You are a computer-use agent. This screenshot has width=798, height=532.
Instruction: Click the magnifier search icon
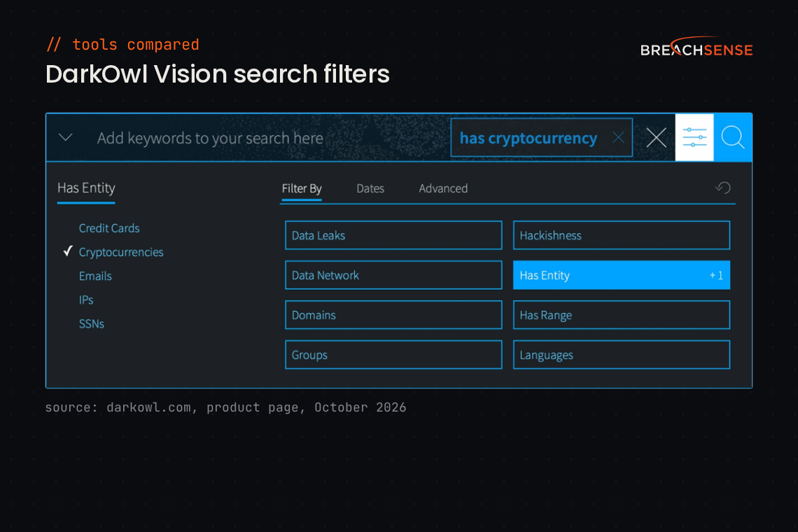[733, 137]
